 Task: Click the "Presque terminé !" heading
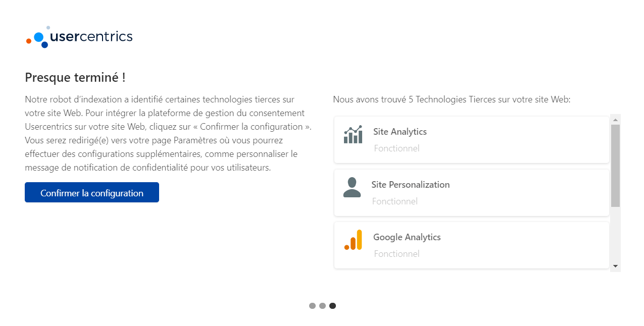point(75,78)
